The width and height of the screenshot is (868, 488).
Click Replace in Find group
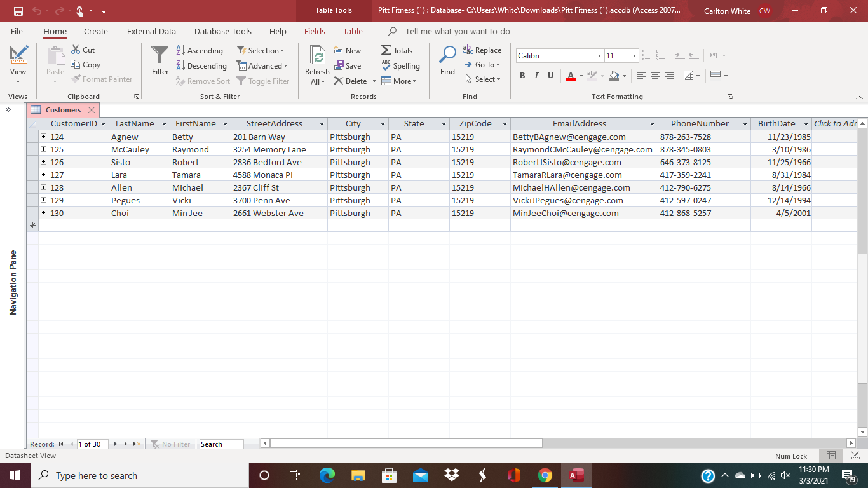[x=482, y=50]
